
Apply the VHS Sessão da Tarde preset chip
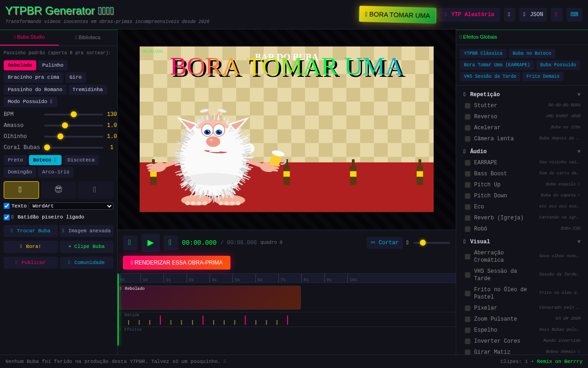(490, 76)
